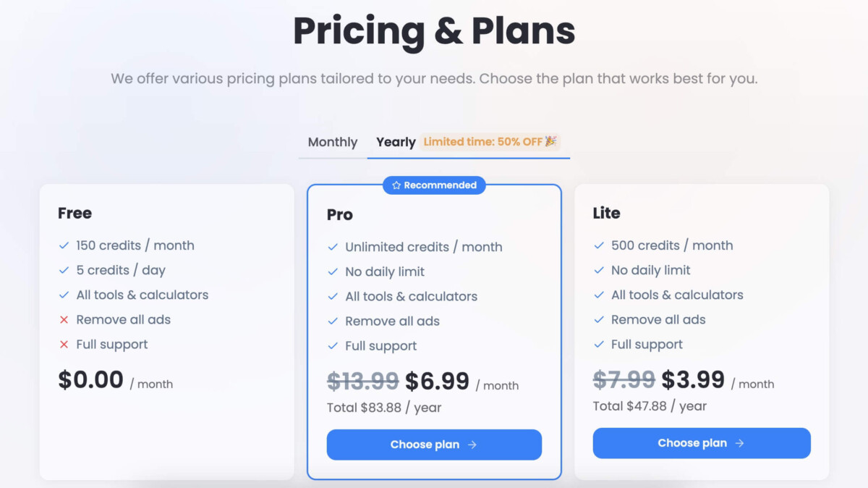Choose the Pro plan button
The image size is (868, 488).
coord(434,445)
